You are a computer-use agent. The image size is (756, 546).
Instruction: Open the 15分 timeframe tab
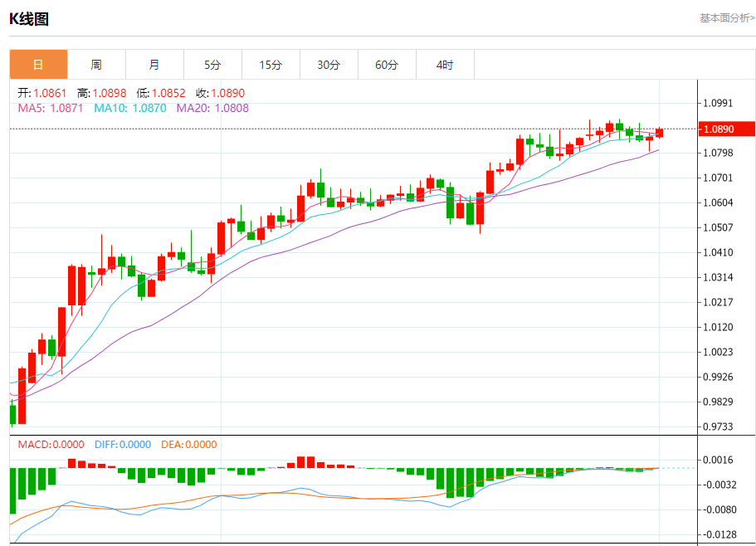[271, 64]
